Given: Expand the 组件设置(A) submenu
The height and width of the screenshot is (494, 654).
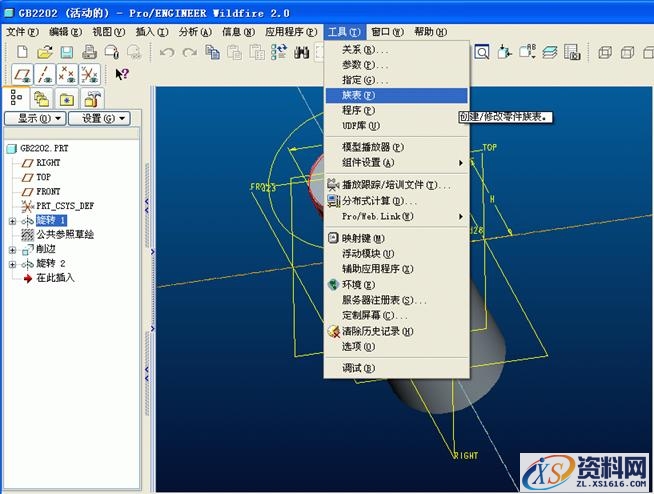Looking at the screenshot, I should point(396,163).
